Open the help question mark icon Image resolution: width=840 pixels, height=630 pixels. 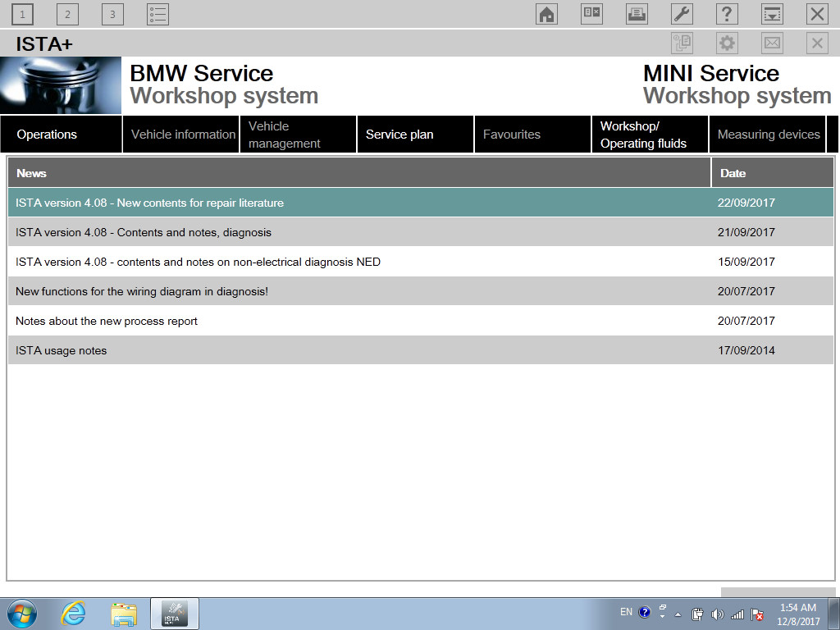(727, 15)
